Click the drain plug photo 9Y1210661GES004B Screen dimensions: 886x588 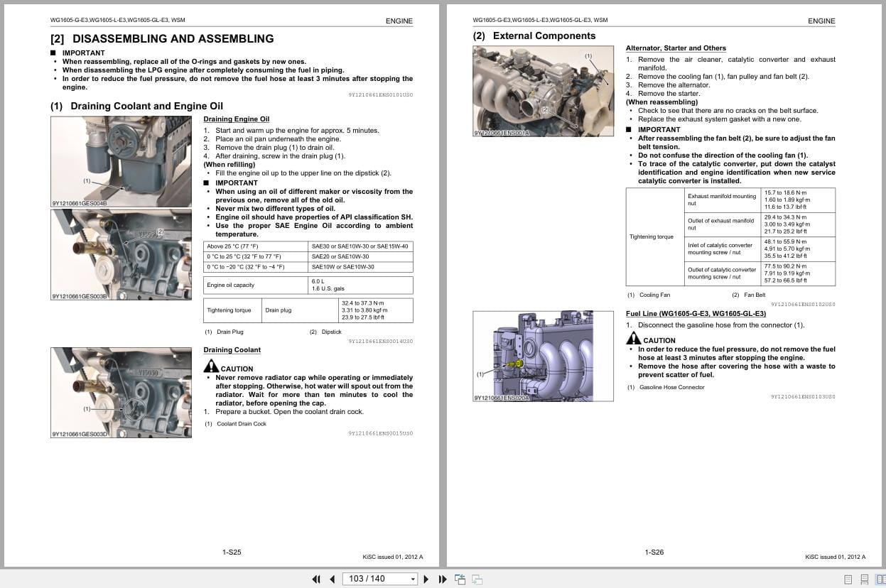(121, 160)
